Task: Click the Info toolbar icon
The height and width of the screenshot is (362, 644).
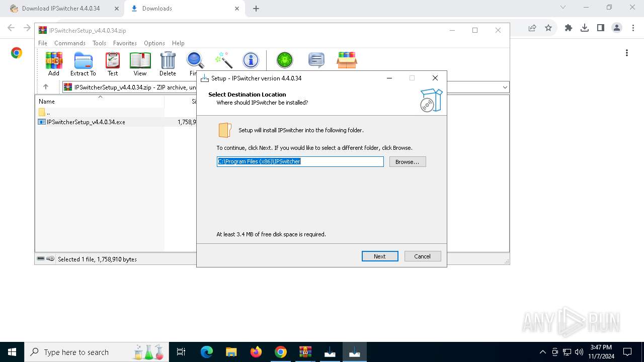Action: click(x=251, y=60)
